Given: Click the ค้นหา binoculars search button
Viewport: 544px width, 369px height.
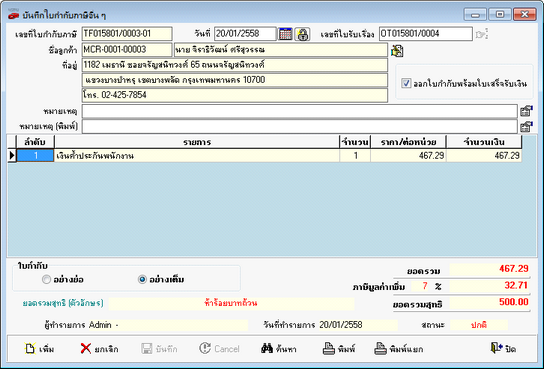Looking at the screenshot, I should [x=279, y=349].
